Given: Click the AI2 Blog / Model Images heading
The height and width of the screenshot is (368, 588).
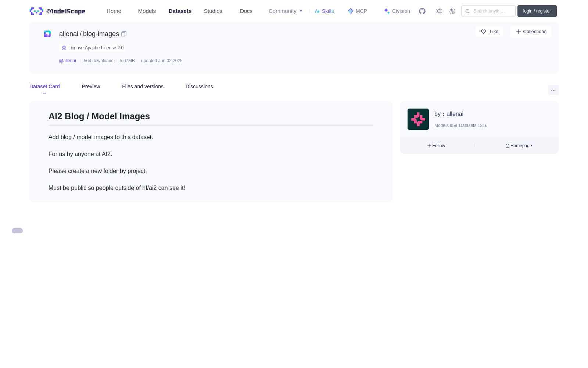Looking at the screenshot, I should pos(99,116).
